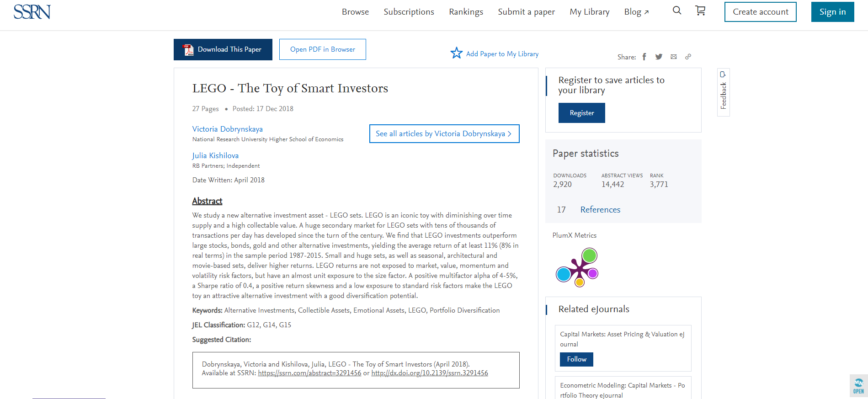The image size is (868, 399).
Task: Share paper on Twitter
Action: coord(659,57)
